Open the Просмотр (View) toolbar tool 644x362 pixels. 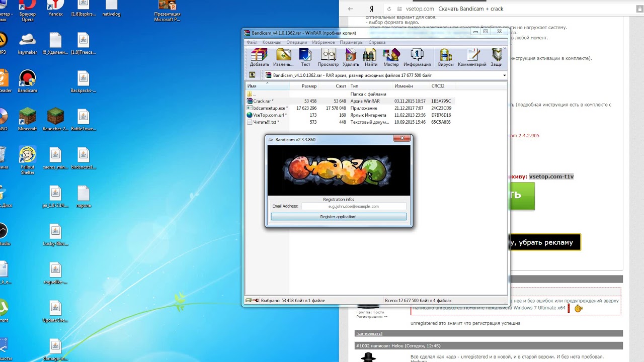328,57
